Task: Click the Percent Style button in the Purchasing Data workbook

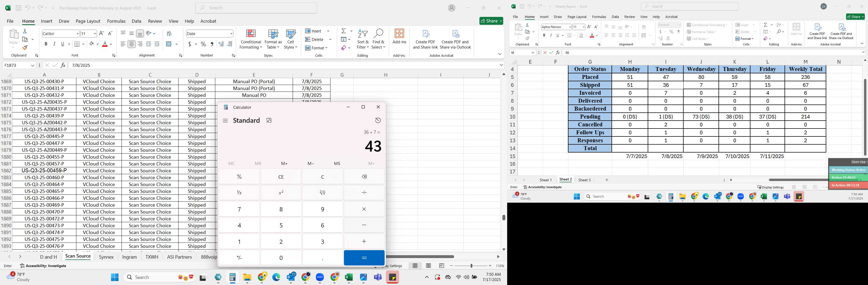Action: (x=203, y=44)
